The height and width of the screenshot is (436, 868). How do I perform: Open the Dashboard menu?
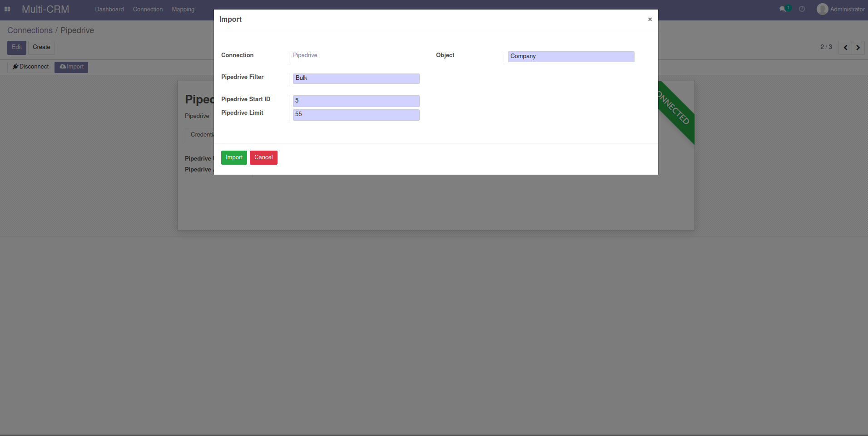point(109,10)
